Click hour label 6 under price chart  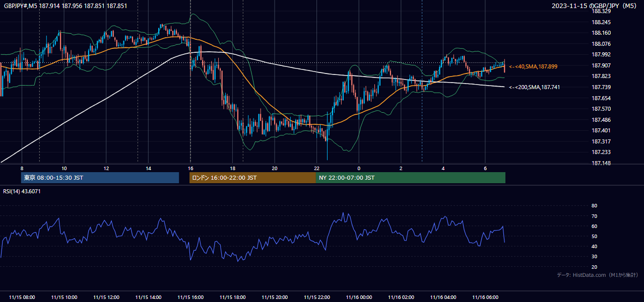tap(485, 168)
